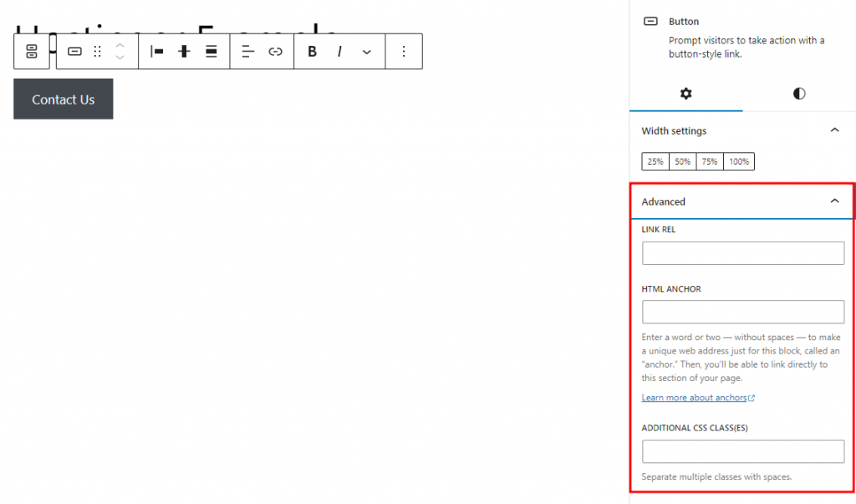Screen dimensions: 856x504
Task: Set button width to 75%
Action: click(710, 161)
